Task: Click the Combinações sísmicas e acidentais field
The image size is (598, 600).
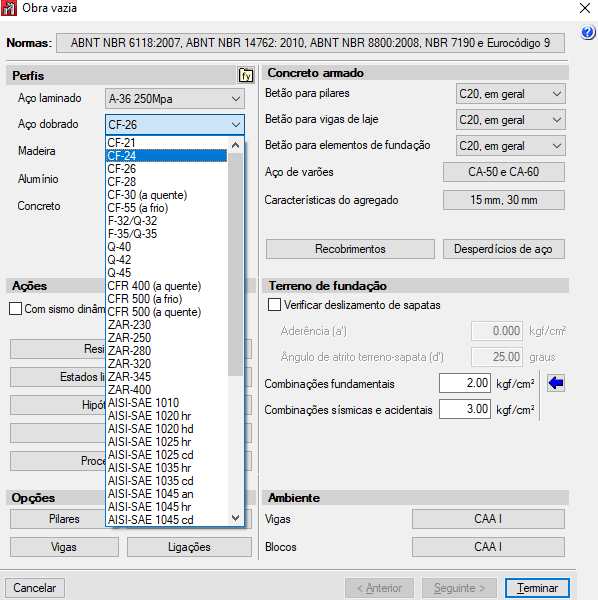Action: [465, 409]
